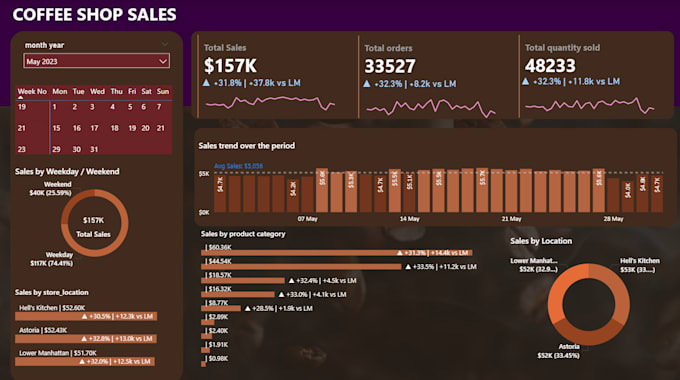Click the Total quantity sold sparkline chart
This screenshot has height=380, width=680.
[x=590, y=105]
